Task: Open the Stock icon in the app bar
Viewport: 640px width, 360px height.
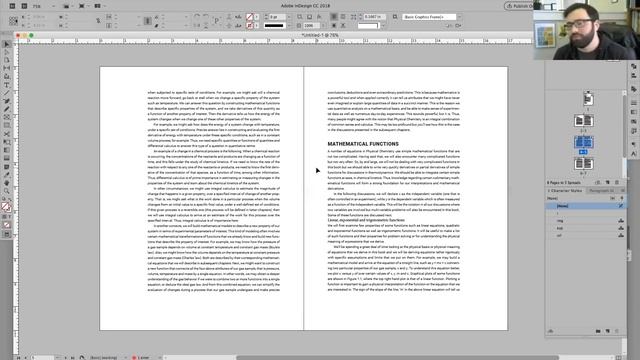Action: tap(24, 6)
